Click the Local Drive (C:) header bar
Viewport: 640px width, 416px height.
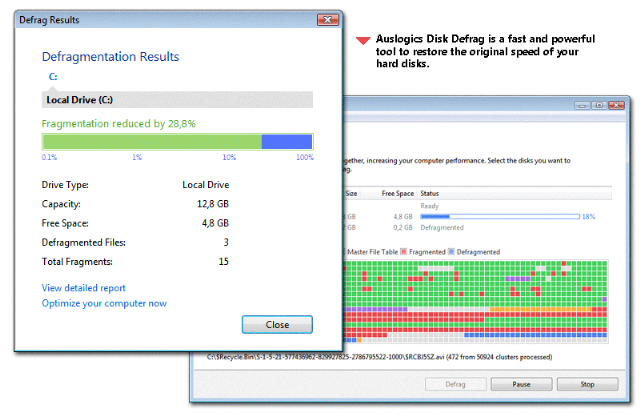click(x=177, y=100)
